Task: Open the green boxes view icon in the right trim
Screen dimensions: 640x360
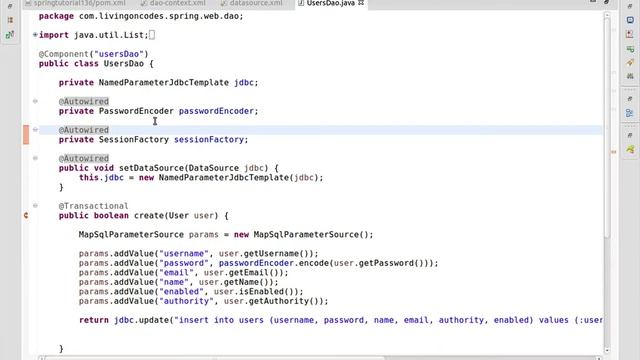Action: pyautogui.click(x=630, y=49)
